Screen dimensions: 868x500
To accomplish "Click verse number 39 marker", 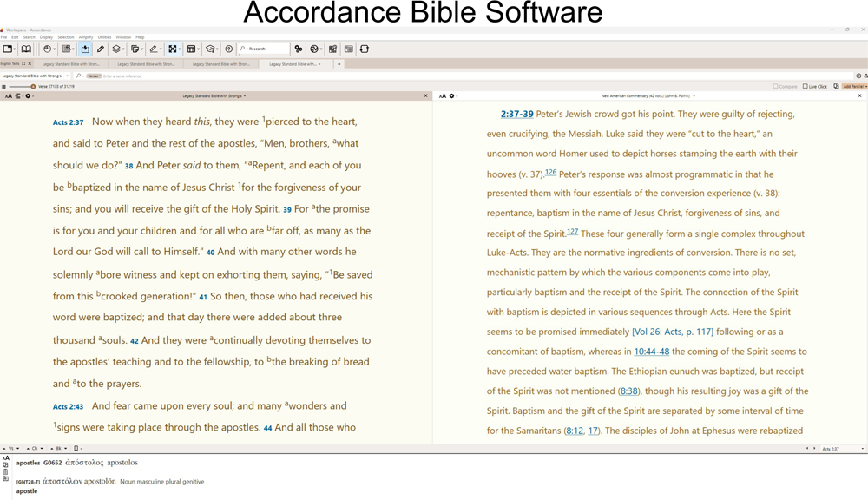I will coord(286,210).
